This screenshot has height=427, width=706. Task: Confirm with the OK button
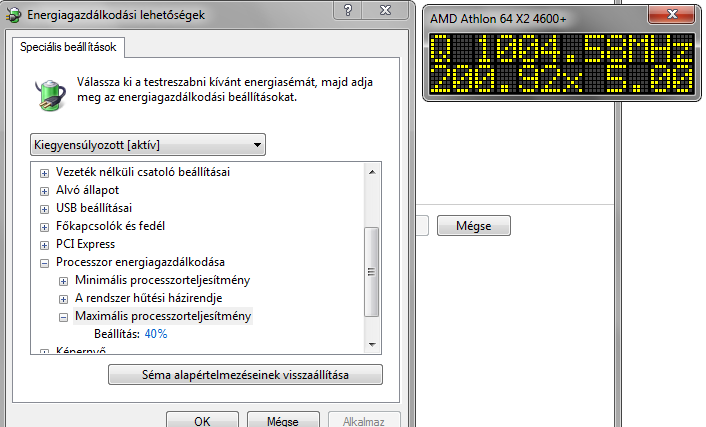pos(202,421)
